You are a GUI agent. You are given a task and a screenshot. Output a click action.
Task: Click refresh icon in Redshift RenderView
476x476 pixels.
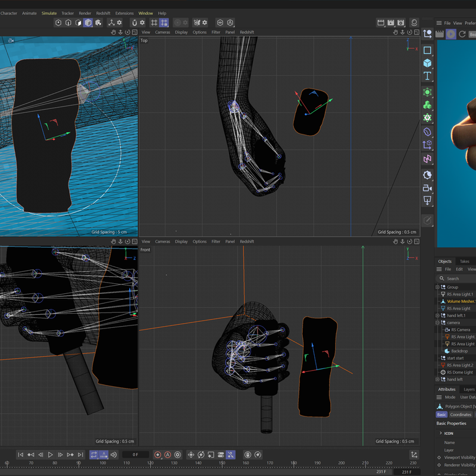click(462, 34)
